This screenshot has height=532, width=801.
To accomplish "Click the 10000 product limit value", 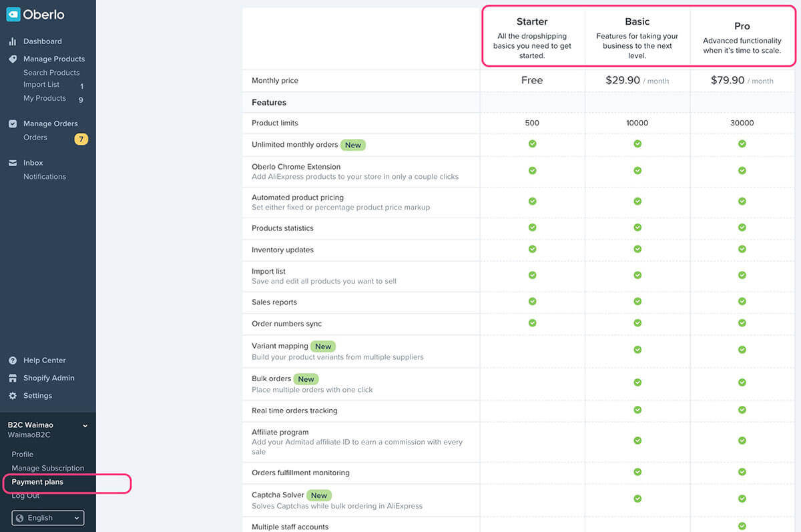I will 637,123.
